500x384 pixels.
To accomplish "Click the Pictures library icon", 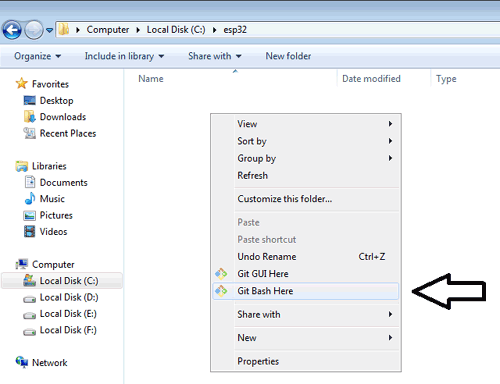I will [x=30, y=215].
